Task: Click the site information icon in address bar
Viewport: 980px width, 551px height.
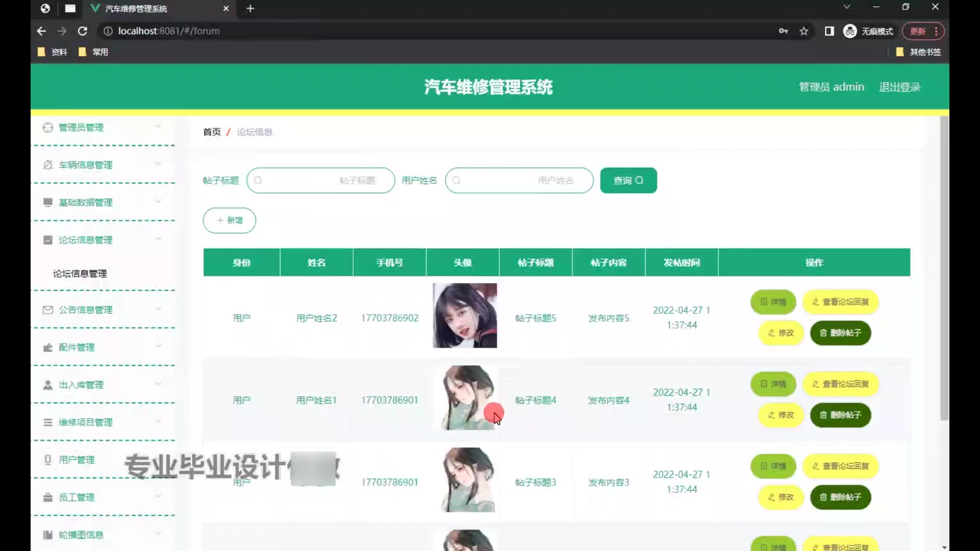Action: [x=108, y=31]
